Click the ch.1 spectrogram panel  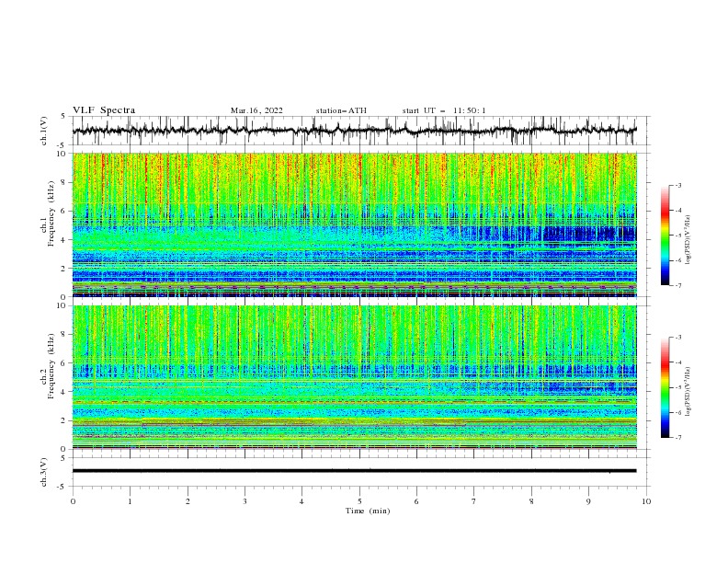[354, 224]
